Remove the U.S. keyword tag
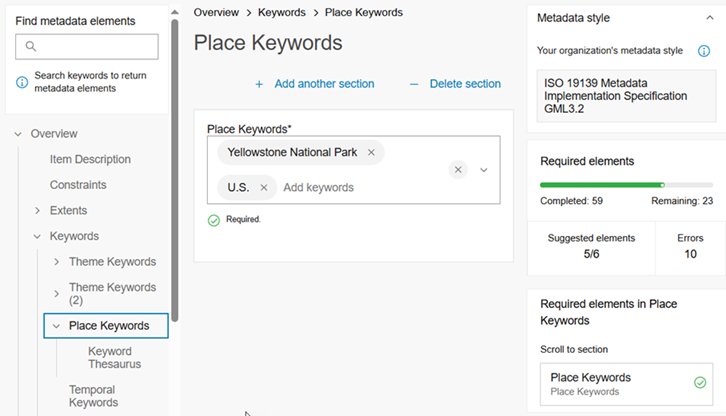Image resolution: width=726 pixels, height=416 pixels. (x=263, y=187)
